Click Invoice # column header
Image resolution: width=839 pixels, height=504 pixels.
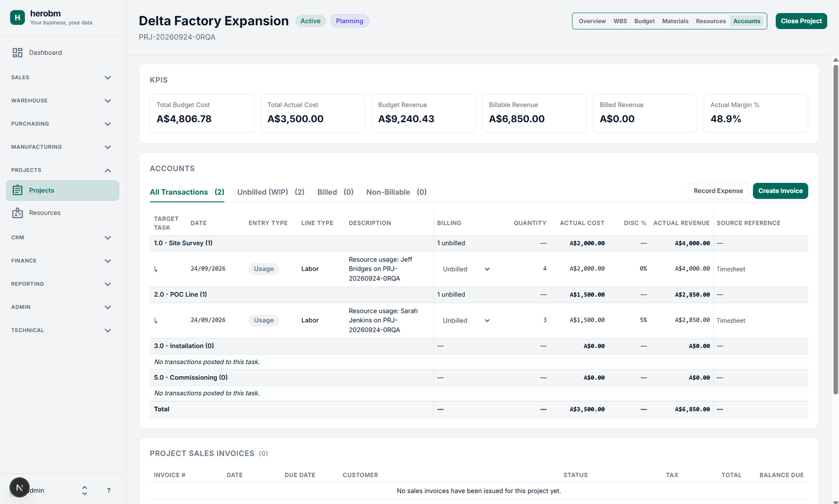[x=170, y=475]
